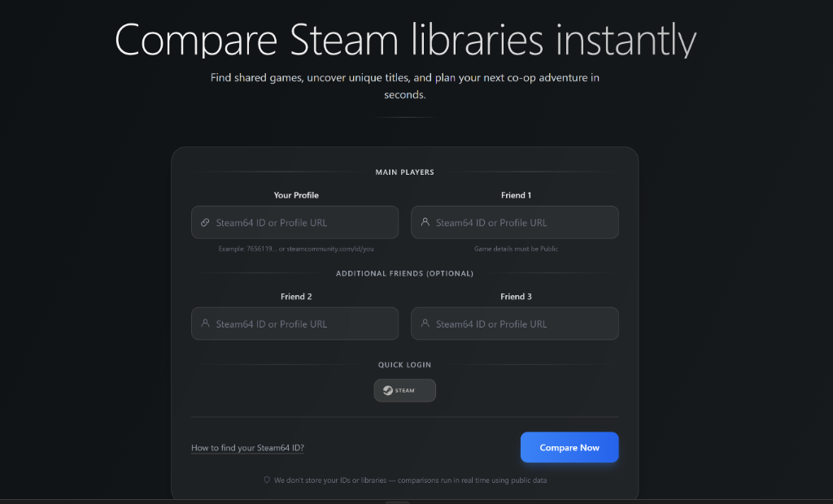Viewport: 833px width, 504px height.
Task: Focus the Your Profile Steam64 ID input
Action: point(303,223)
